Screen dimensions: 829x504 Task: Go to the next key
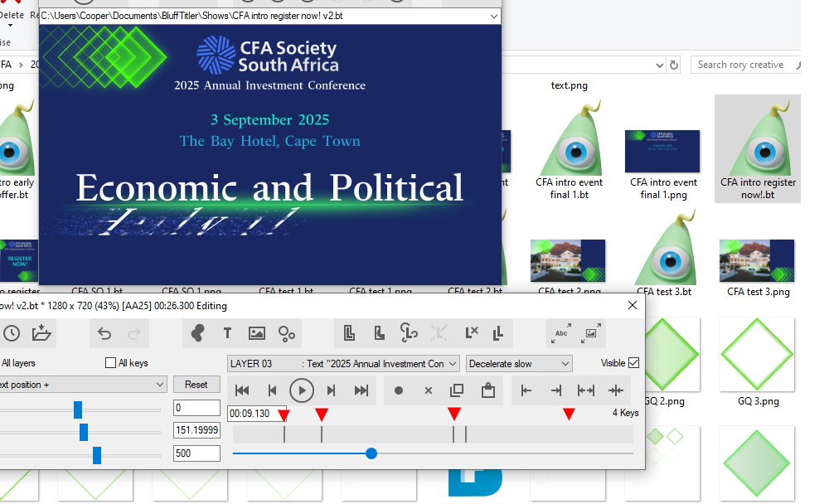(x=332, y=390)
